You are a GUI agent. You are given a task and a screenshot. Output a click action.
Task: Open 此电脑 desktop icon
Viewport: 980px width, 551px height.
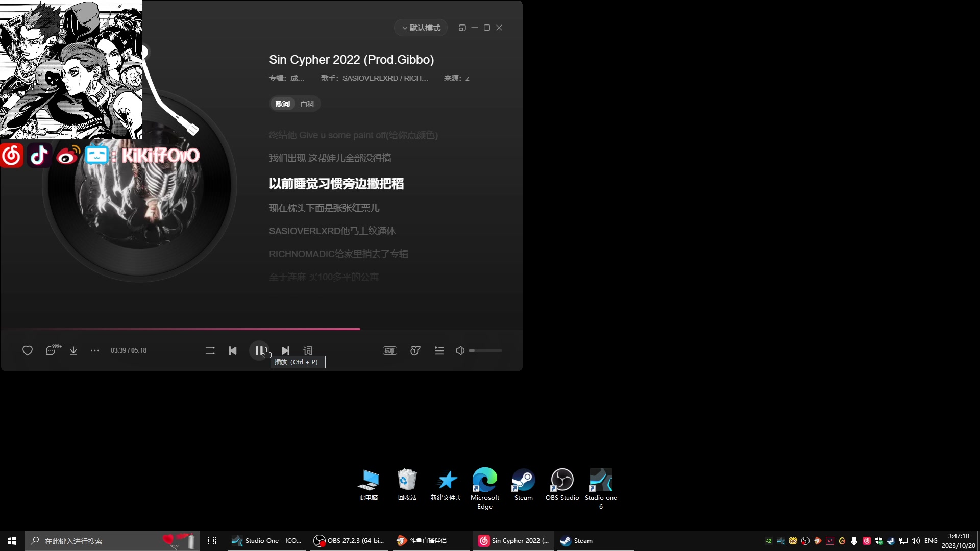coord(369,485)
